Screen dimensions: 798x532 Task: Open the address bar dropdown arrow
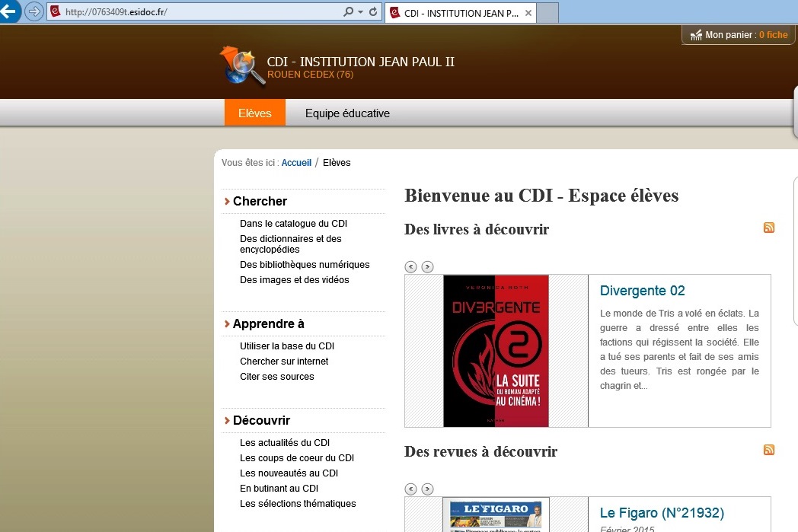(360, 11)
